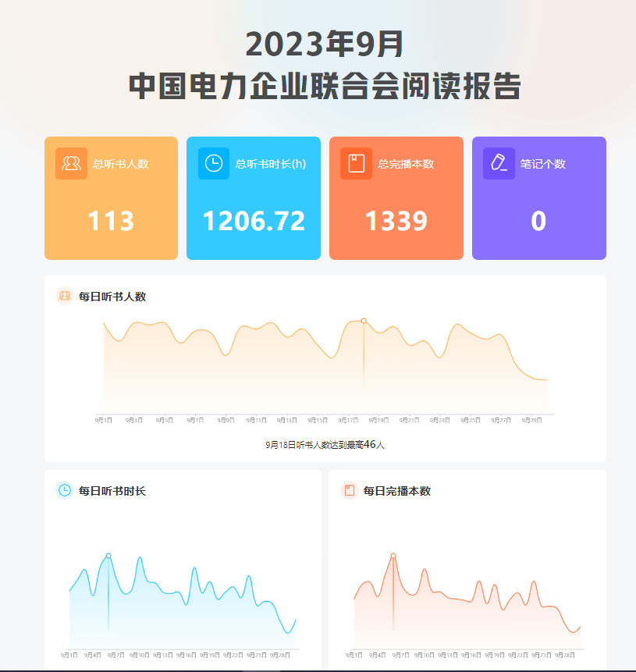Click the 总听书时长(h) card label

point(271,164)
